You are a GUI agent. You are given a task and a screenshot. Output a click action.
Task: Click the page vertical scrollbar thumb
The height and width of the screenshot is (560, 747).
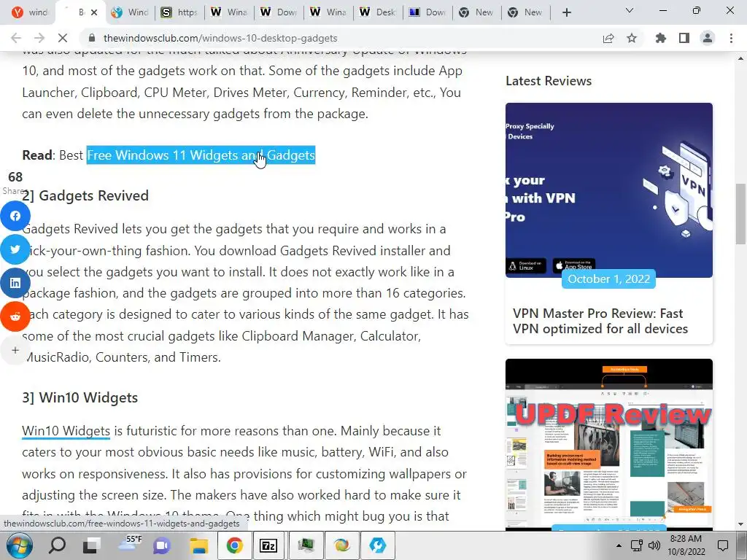pyautogui.click(x=740, y=213)
